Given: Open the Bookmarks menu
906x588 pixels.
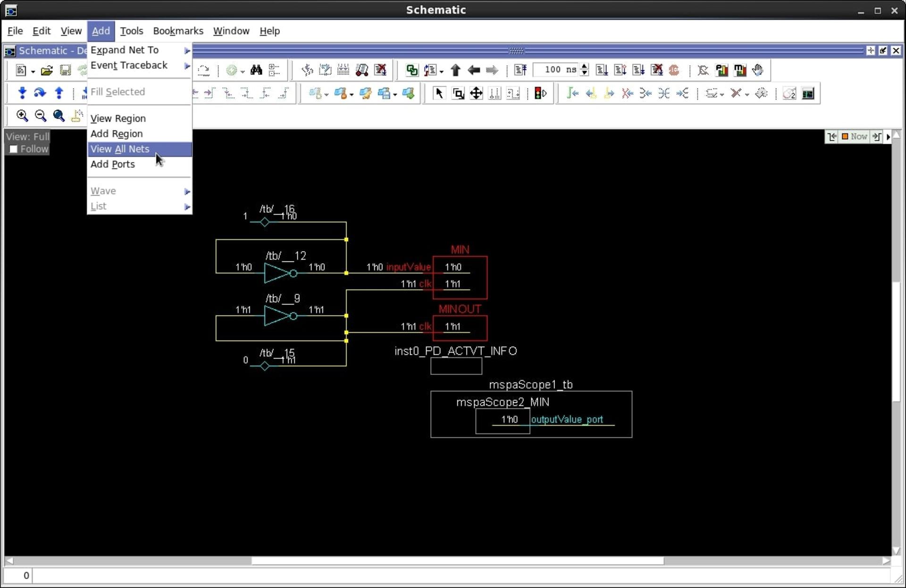Looking at the screenshot, I should coord(178,31).
